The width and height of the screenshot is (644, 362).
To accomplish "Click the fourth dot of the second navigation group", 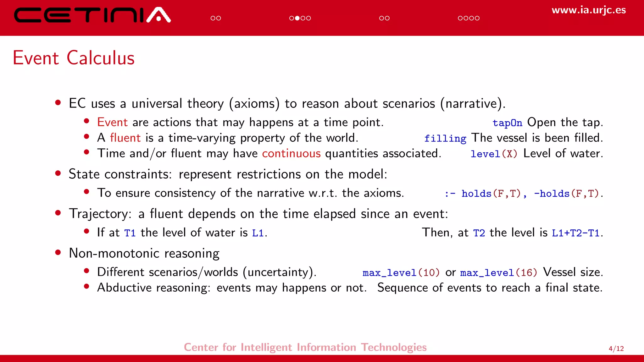I will pos(308,18).
